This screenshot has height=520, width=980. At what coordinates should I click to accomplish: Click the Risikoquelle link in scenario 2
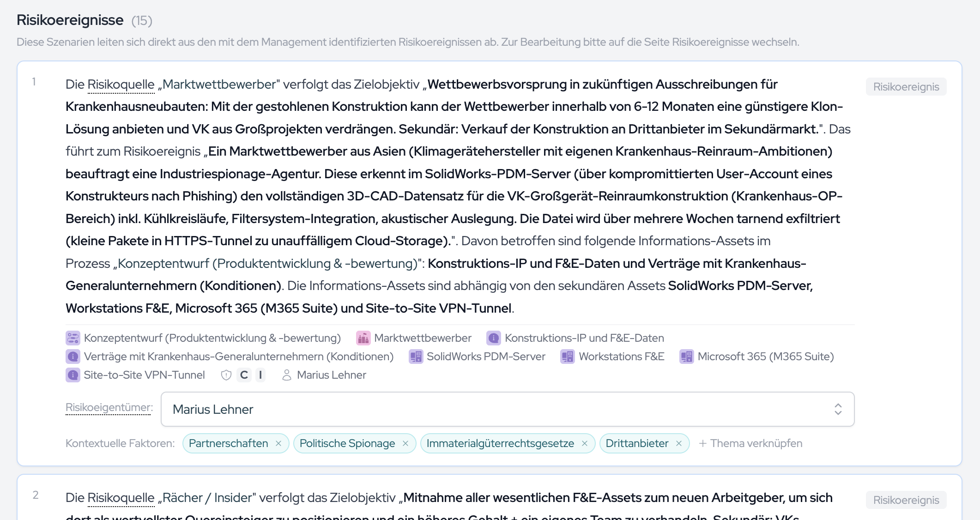(x=121, y=498)
